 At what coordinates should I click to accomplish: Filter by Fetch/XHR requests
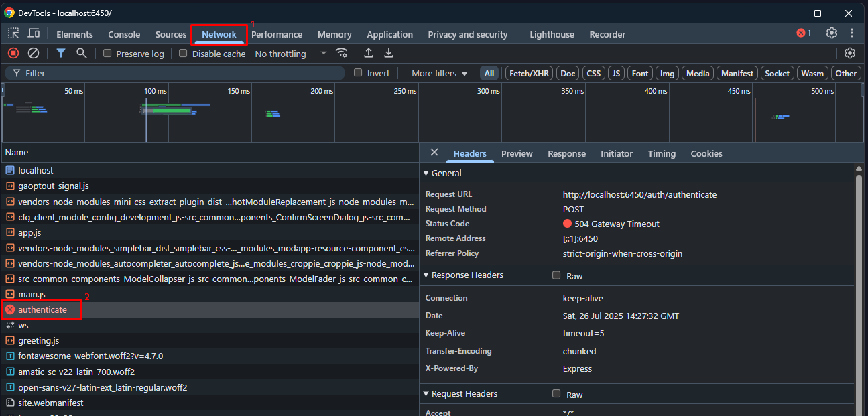click(x=529, y=73)
